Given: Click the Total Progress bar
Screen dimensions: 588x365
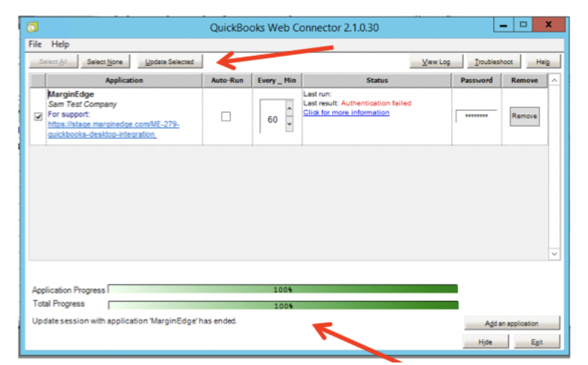Looking at the screenshot, I should click(283, 306).
